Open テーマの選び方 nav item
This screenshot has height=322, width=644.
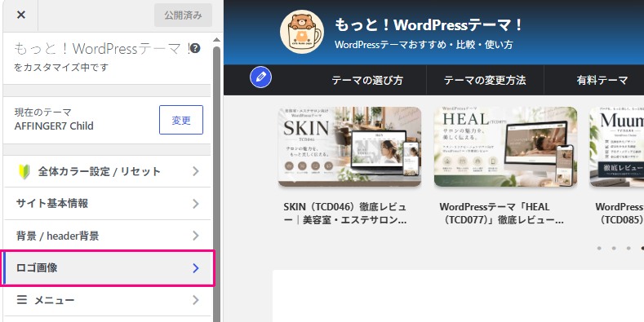(x=367, y=80)
